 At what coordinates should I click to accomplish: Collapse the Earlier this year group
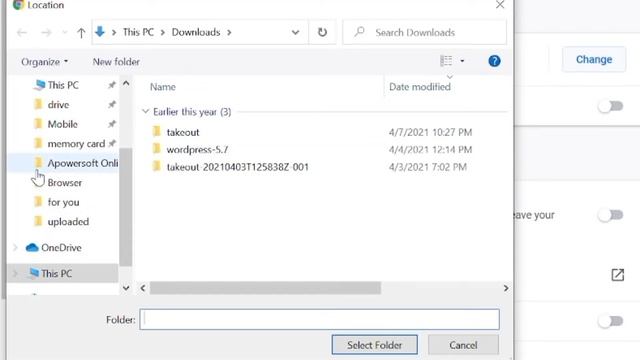(145, 111)
